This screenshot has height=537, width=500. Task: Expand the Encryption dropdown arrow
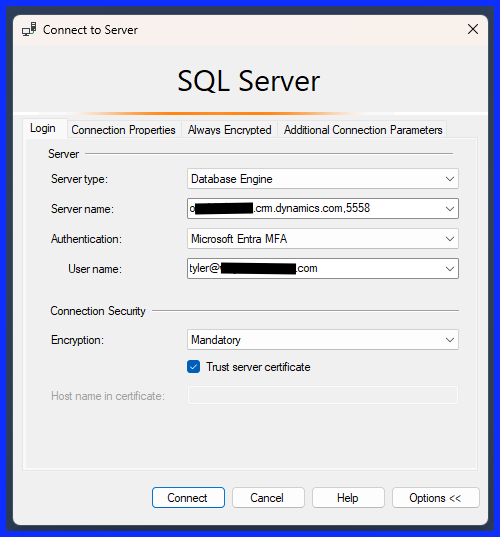pyautogui.click(x=450, y=340)
